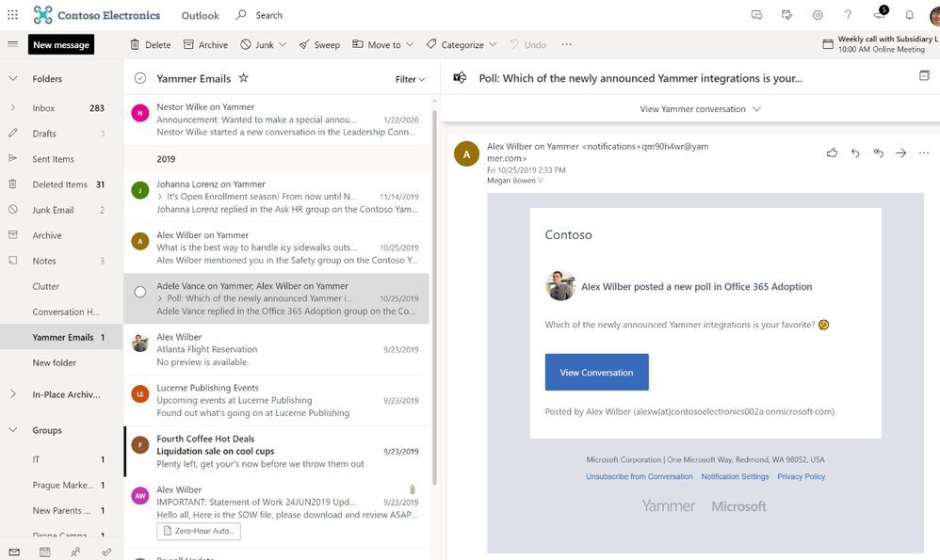
Task: Open more toolbar commands ellipsis
Action: pyautogui.click(x=566, y=44)
